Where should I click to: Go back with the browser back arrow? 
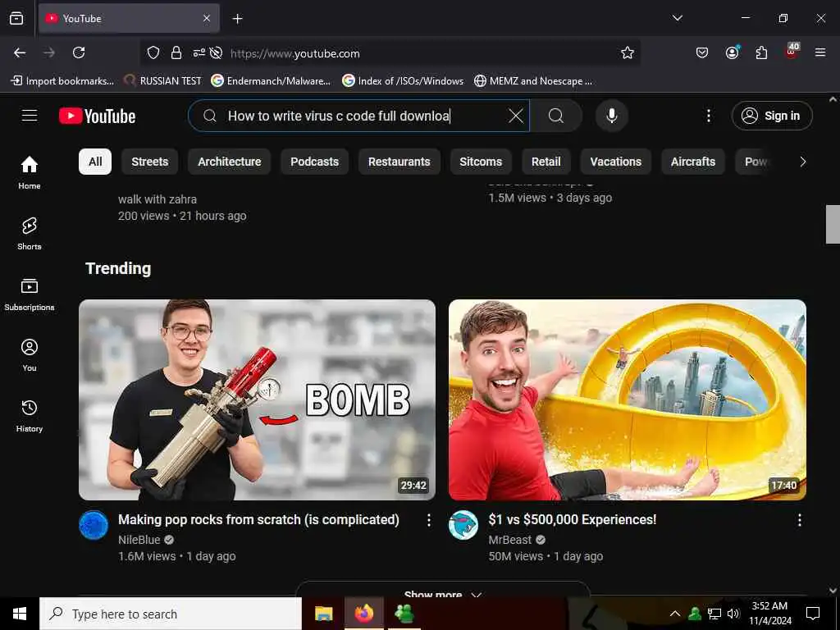pos(20,52)
